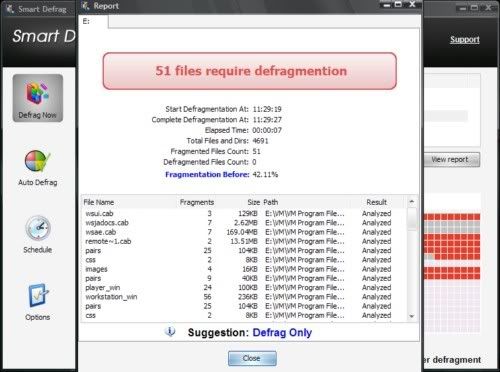Maximize the Report window
The image size is (500, 372).
(x=398, y=5)
